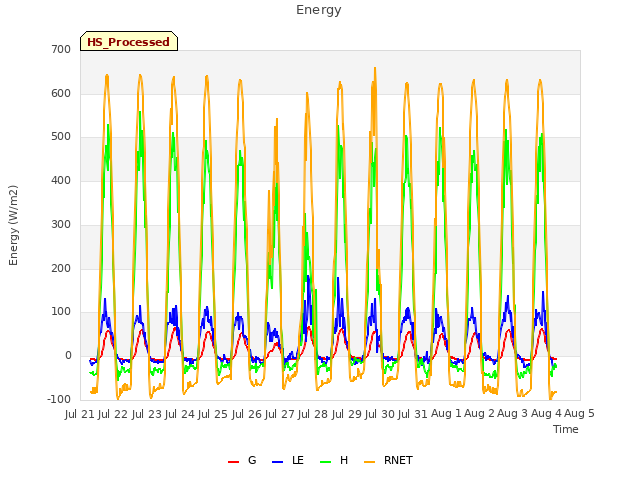Click the -100 y-axis tick label
This screenshot has width=640, height=480.
coord(59,399)
